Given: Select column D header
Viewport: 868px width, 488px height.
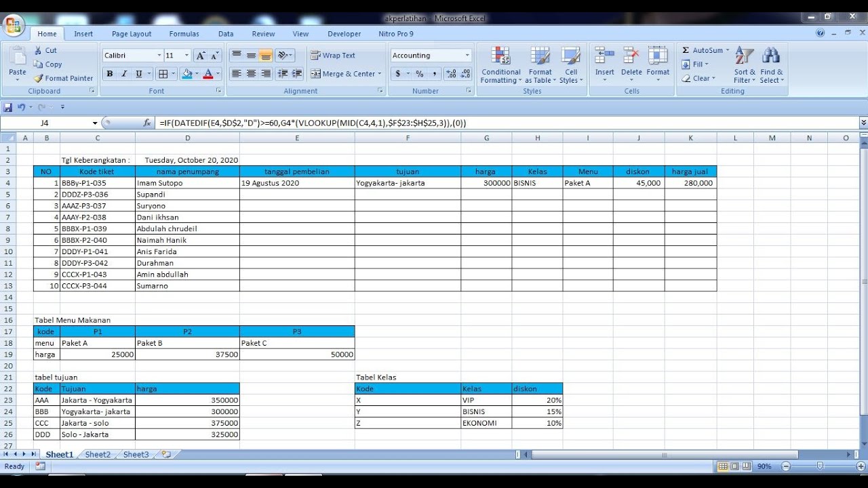Looking at the screenshot, I should click(x=187, y=138).
